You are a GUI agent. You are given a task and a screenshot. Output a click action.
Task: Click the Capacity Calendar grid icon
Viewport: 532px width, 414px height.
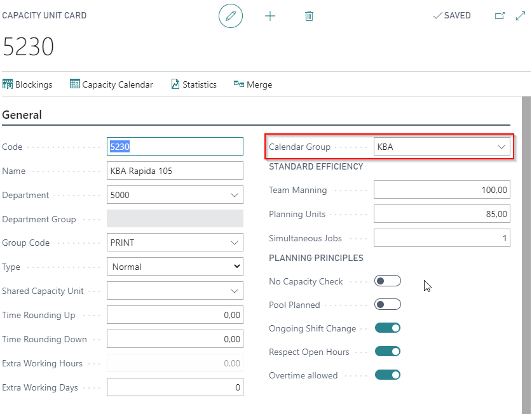(x=75, y=84)
